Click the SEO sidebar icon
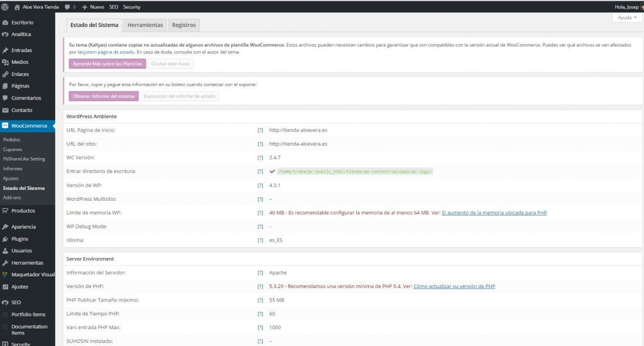 click(x=5, y=303)
